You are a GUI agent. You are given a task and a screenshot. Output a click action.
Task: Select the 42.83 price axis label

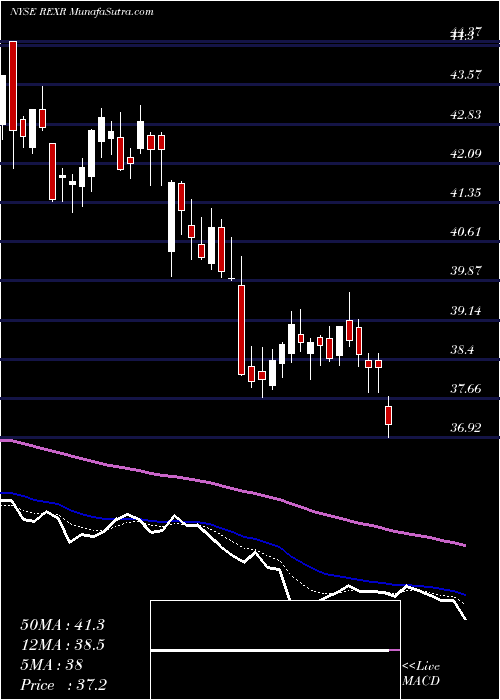coord(466,114)
